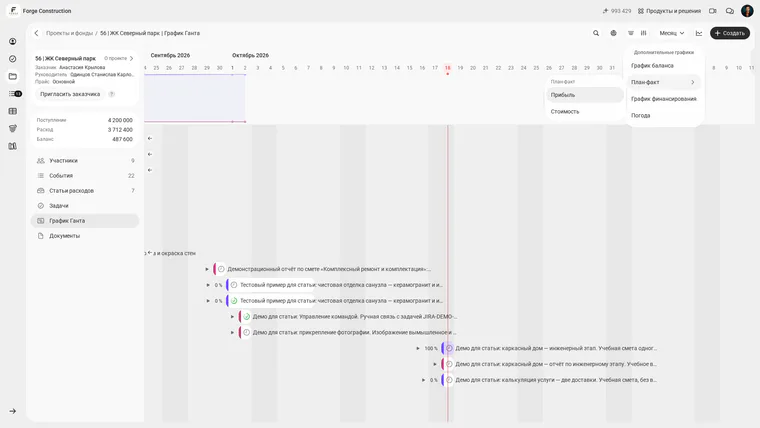
Task: Expand the «Управление командой» task row
Action: coord(232,317)
